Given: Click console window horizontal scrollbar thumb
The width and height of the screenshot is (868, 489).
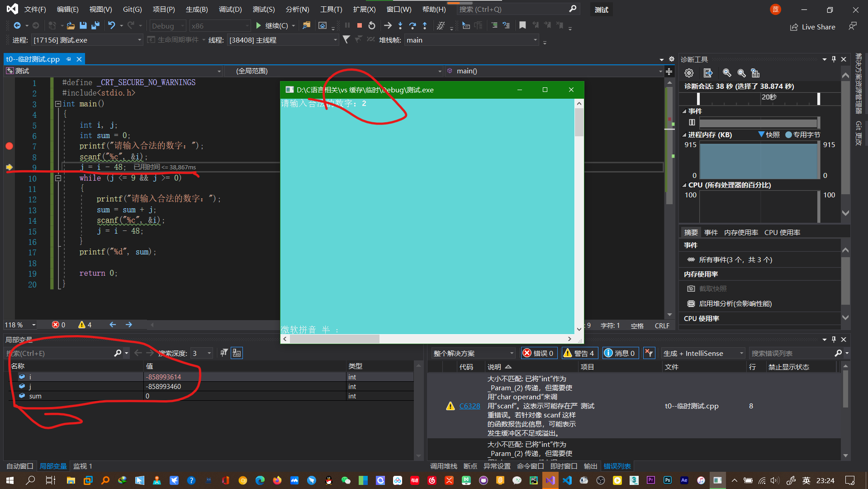Looking at the screenshot, I should click(x=335, y=339).
